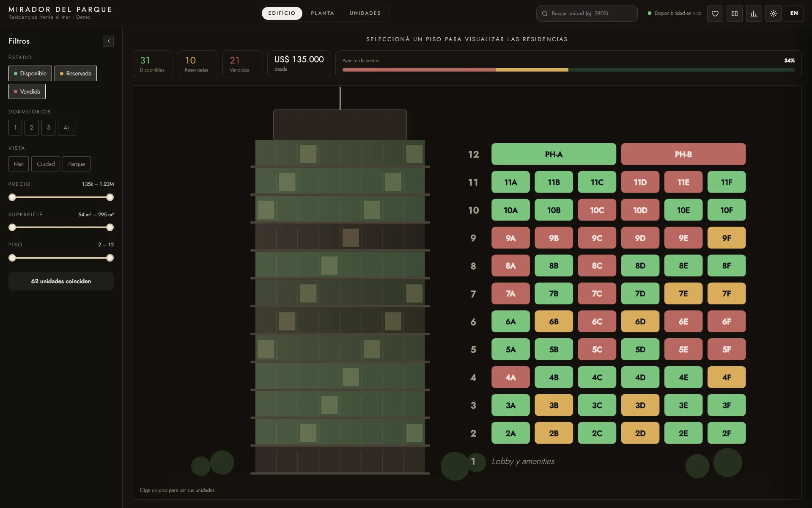
Task: Select the Parque view filter
Action: pos(77,164)
